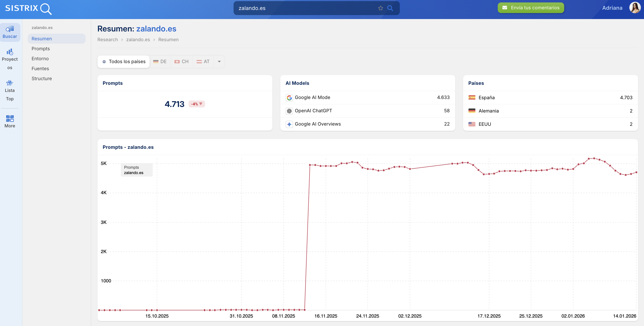
Task: Click the favorite star icon in search bar
Action: pos(380,8)
